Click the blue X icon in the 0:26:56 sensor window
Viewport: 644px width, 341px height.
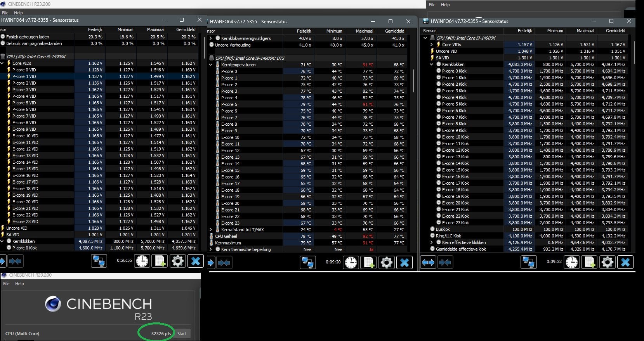196,261
